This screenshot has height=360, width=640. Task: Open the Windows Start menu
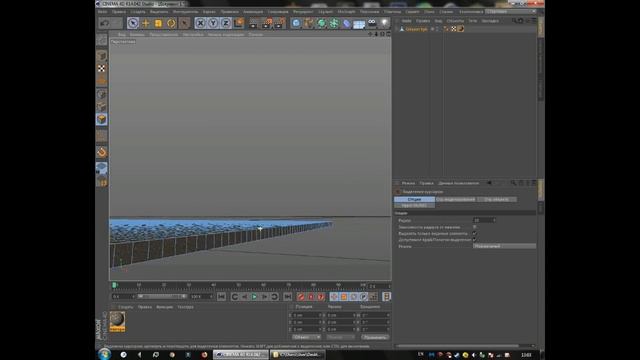(x=104, y=354)
